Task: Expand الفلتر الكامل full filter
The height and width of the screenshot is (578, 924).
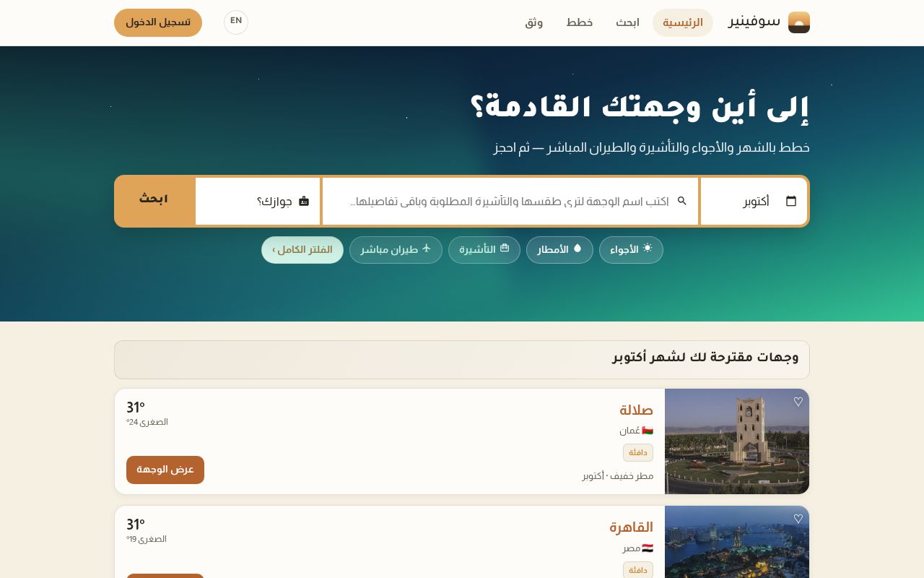Action: pyautogui.click(x=302, y=250)
